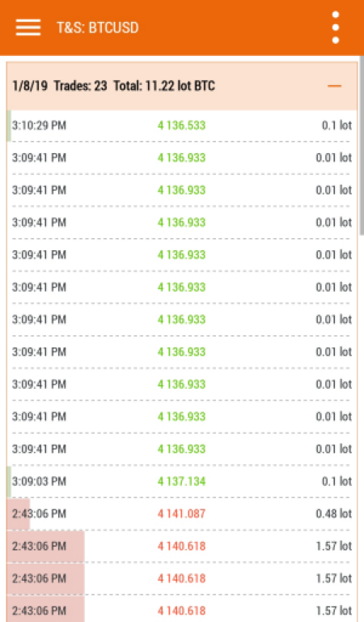
Task: Tap the 3:09:41 PM row above 3:09:03 PM
Action: [182, 449]
